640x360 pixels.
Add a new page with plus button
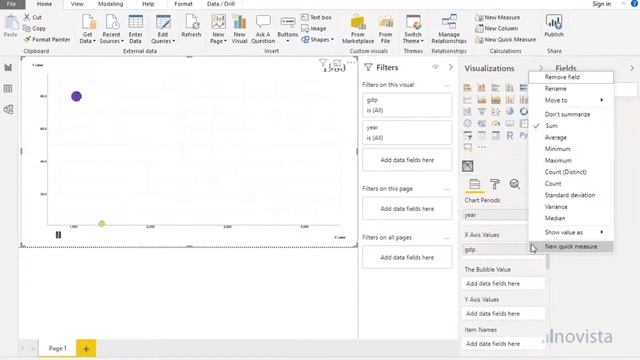click(x=86, y=349)
